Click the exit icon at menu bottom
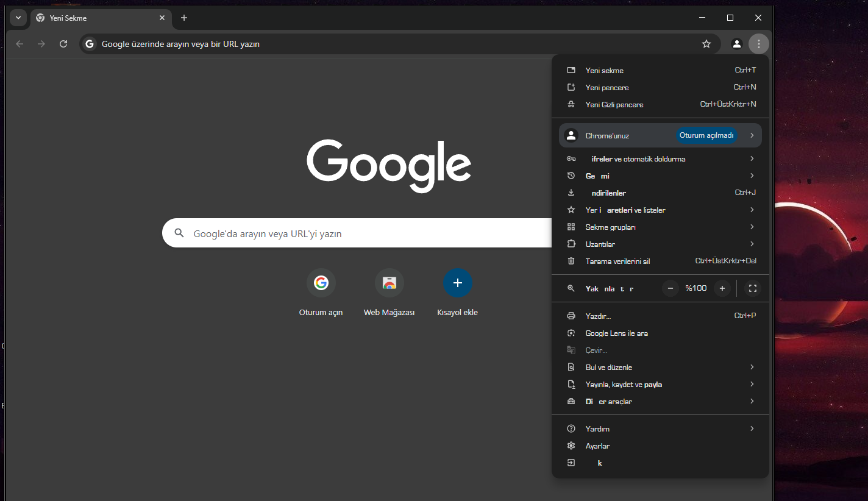 click(x=571, y=463)
